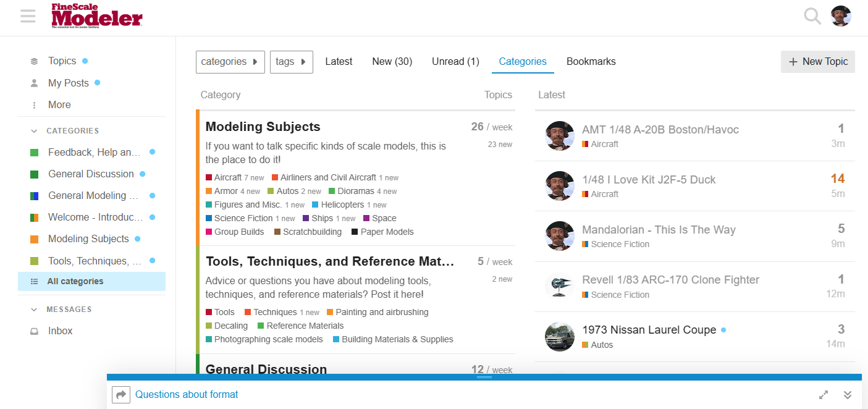Select the Bookmarks tab

(591, 62)
